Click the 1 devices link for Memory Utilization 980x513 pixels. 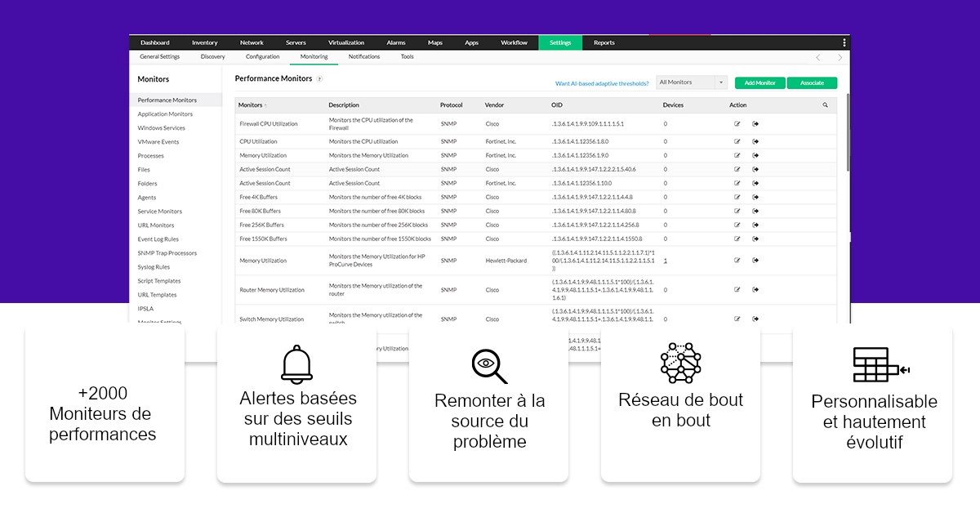pos(664,260)
